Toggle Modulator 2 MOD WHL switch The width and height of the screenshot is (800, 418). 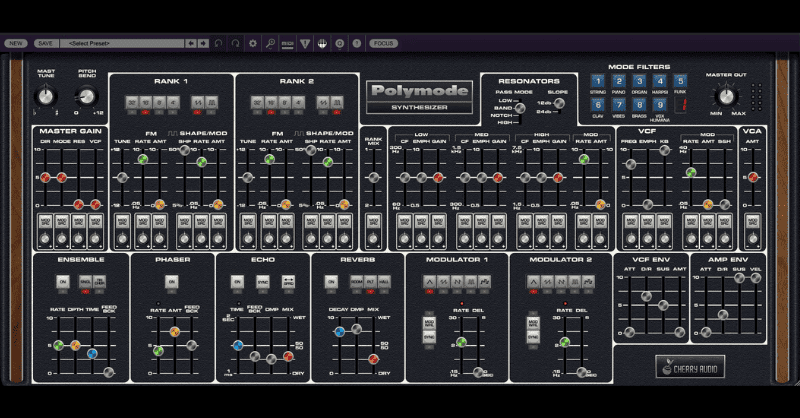533,323
